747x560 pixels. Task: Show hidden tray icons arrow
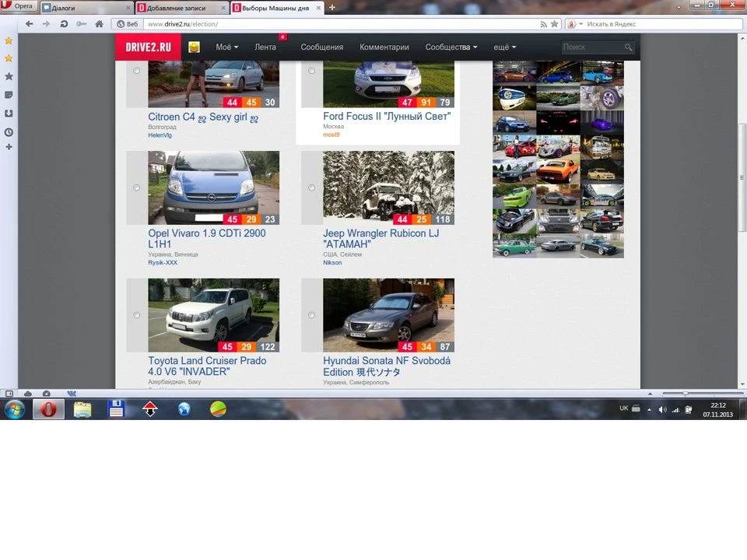coord(649,410)
